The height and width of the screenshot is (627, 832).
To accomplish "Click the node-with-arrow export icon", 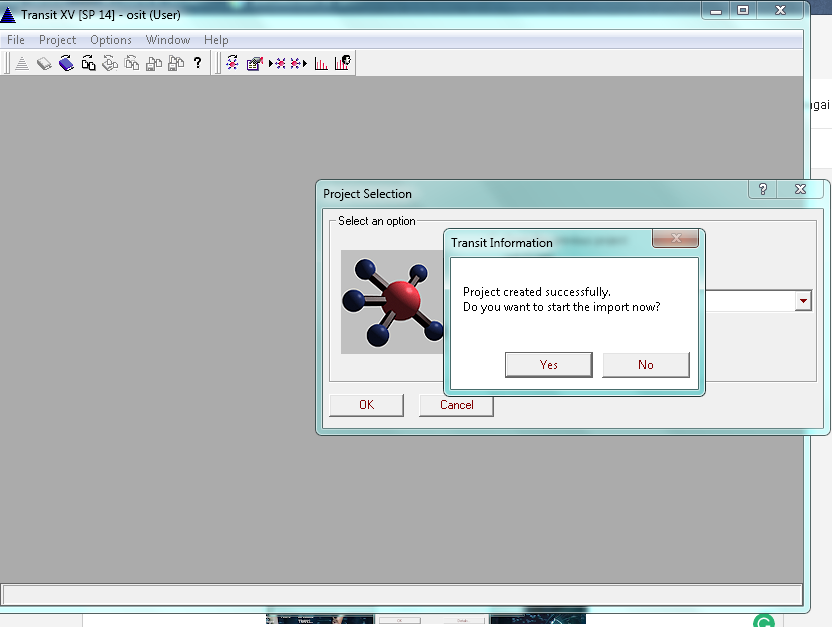I will click(x=299, y=64).
